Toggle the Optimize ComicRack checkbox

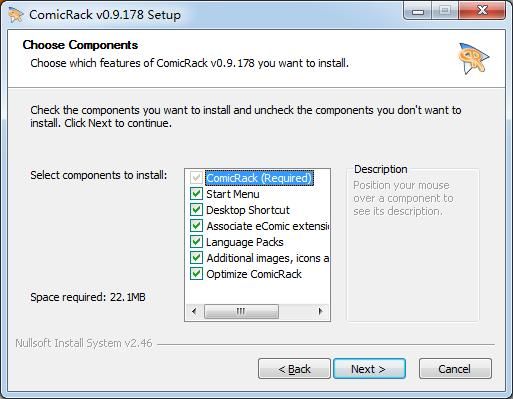196,274
